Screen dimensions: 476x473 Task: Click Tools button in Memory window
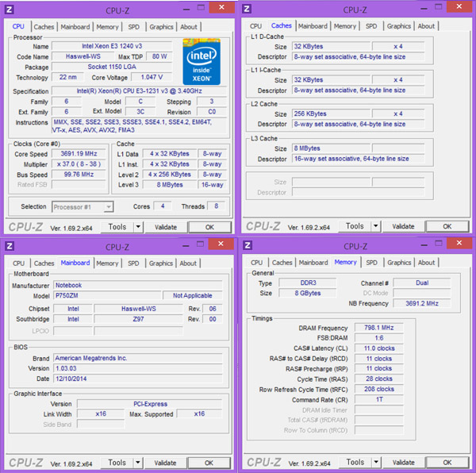(x=355, y=462)
